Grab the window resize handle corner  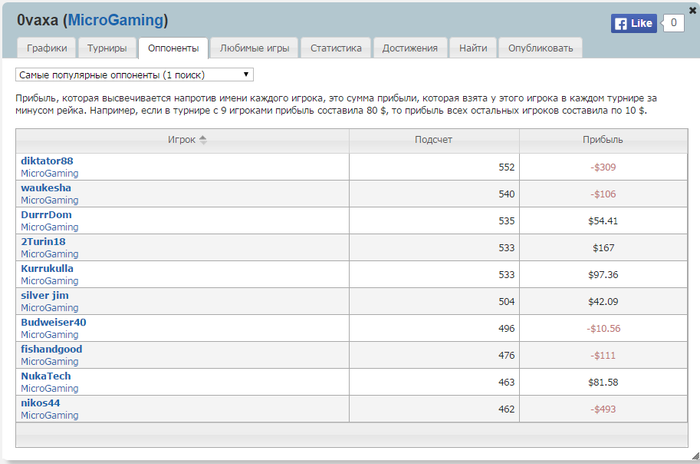click(x=695, y=456)
